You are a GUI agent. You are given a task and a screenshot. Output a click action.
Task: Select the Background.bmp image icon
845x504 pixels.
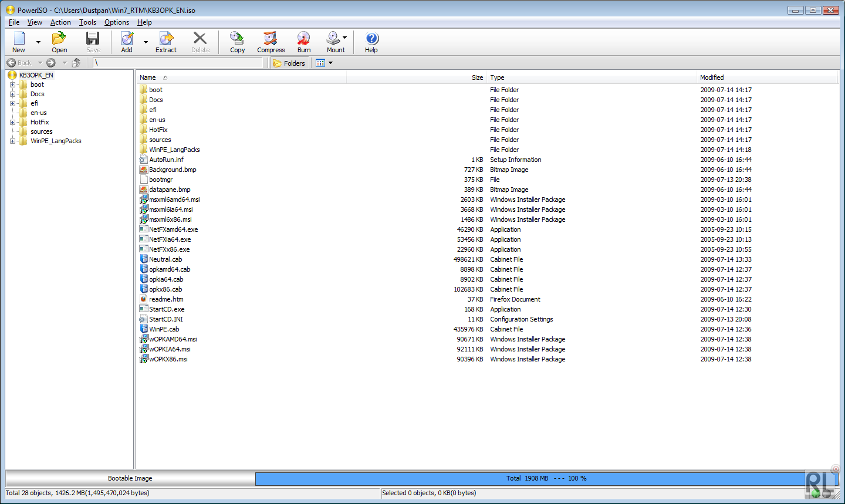(144, 170)
